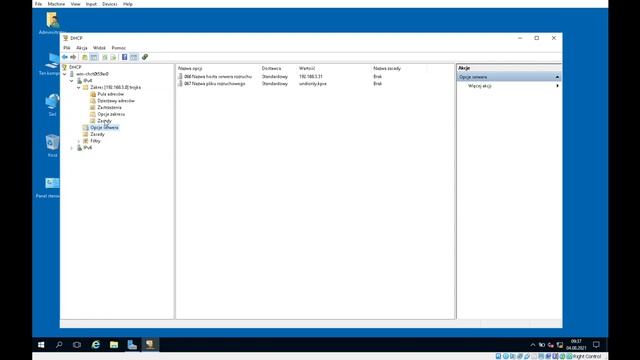Open VirtualBox File menu

click(x=38, y=4)
